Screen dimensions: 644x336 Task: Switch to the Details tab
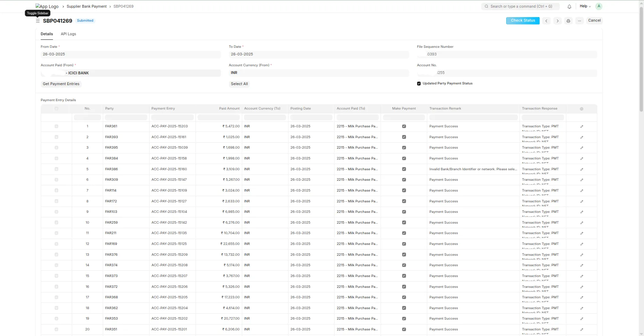[x=47, y=34]
